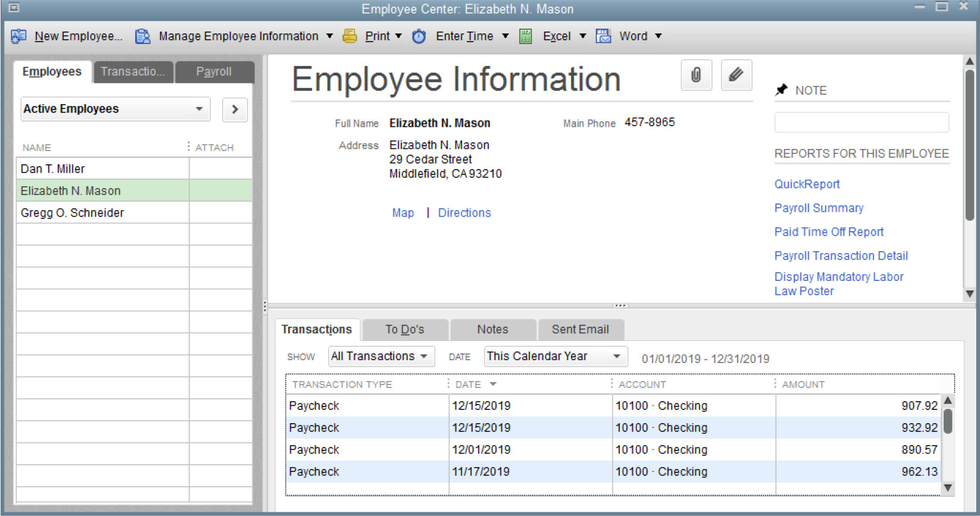
Task: Open the Sent Email tab
Action: click(580, 330)
